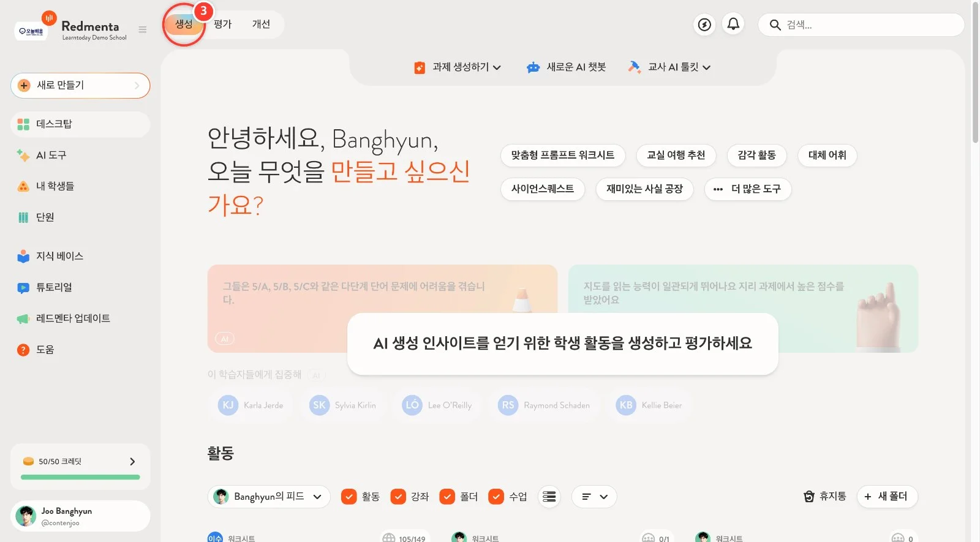Open 데스크탑 dashboard in sidebar
Screen dimensions: 980x542
tap(80, 124)
